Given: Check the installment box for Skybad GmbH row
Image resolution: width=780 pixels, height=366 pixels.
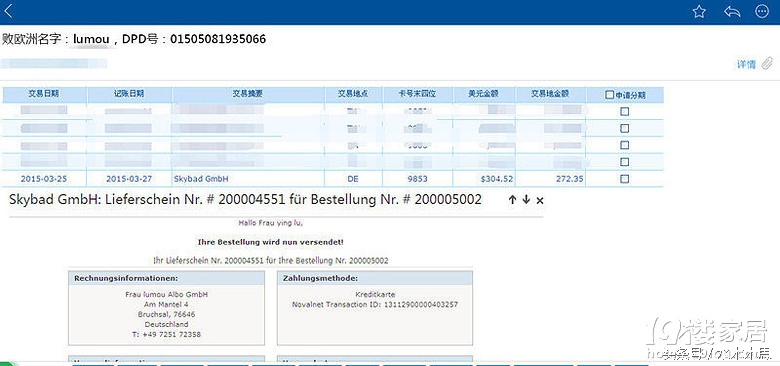Looking at the screenshot, I should [x=624, y=179].
